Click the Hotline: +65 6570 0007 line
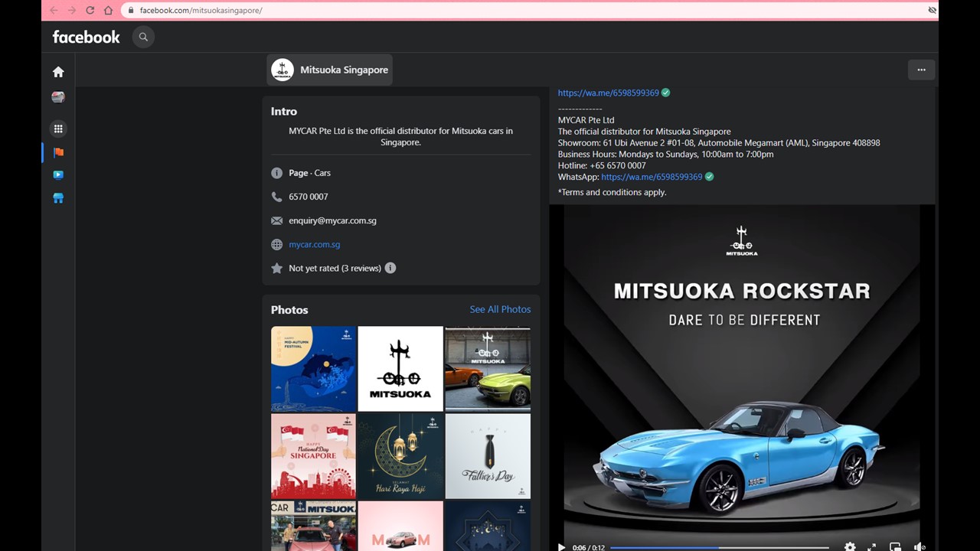Screen dimensions: 980x551 click(602, 165)
